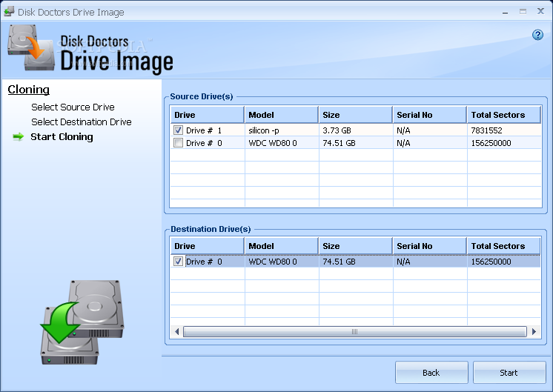Go to Select Destination Drive step
Screen dimensions: 553x392
81,122
